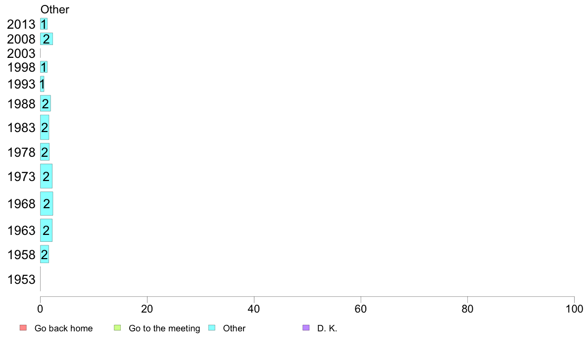Click the cyan Other legend swatch
The image size is (588, 364).
coord(212,328)
